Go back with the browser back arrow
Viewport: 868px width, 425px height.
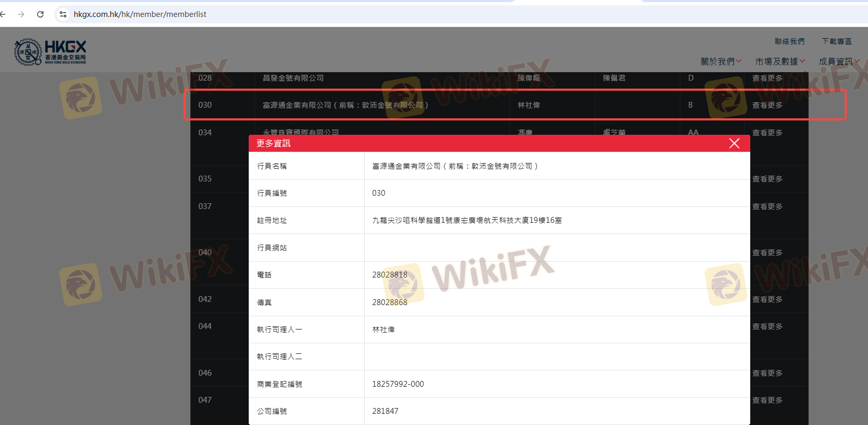3,14
